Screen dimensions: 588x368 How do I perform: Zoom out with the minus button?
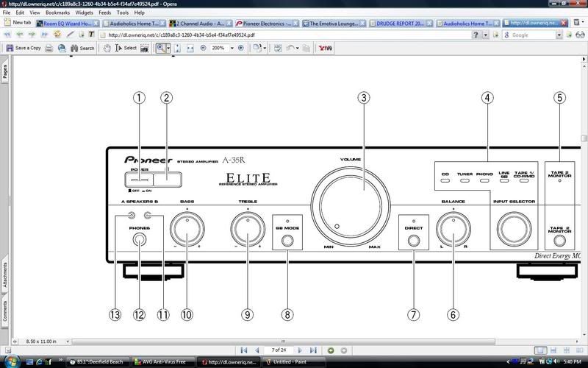click(x=203, y=48)
